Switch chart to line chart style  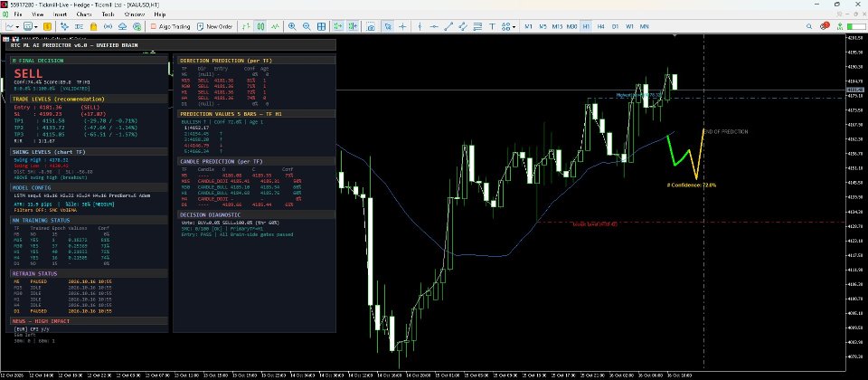tap(275, 26)
